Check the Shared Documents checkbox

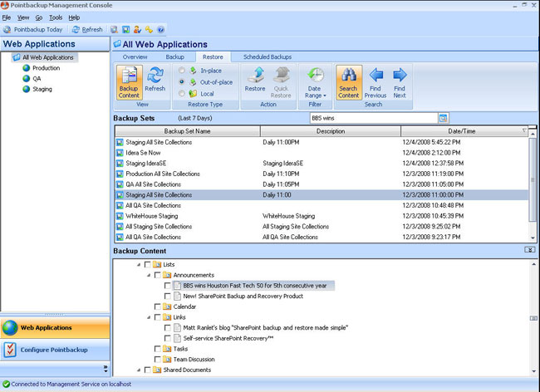point(147,370)
